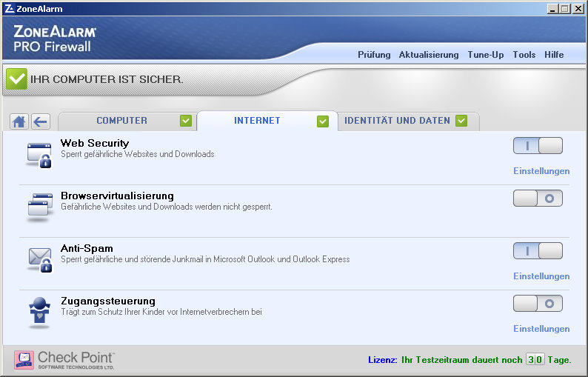Turn on the Zugangssteuerung switch
Screen dimensions: 588x377
pos(538,303)
